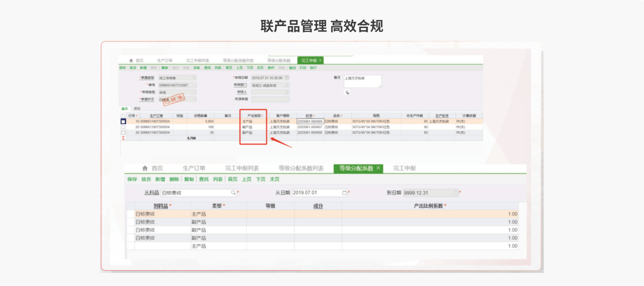This screenshot has width=644, height=286.
Task: Close the green 等级分配系数 tab
Action: tap(378, 168)
